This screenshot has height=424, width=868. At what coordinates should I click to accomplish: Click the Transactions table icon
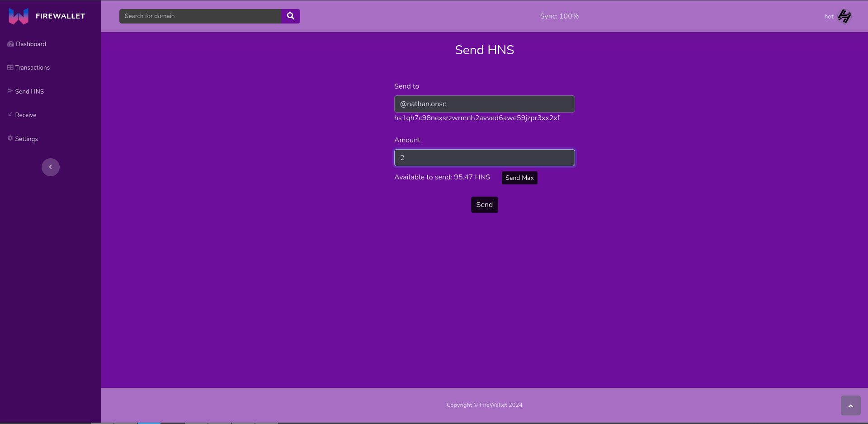10,67
